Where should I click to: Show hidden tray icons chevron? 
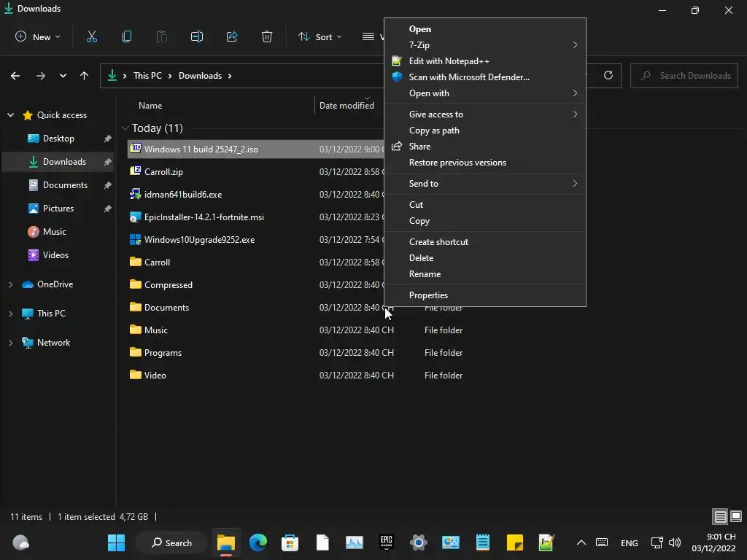point(581,542)
